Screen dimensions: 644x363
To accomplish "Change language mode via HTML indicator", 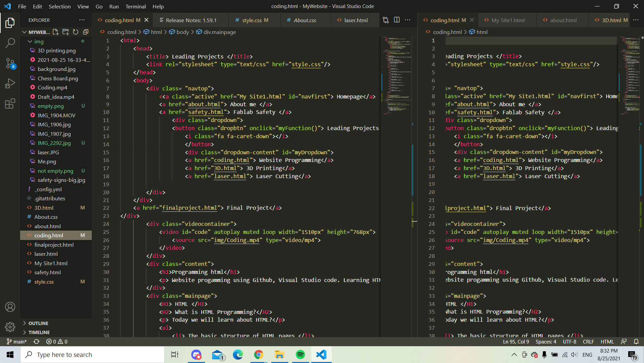I will 607,341.
